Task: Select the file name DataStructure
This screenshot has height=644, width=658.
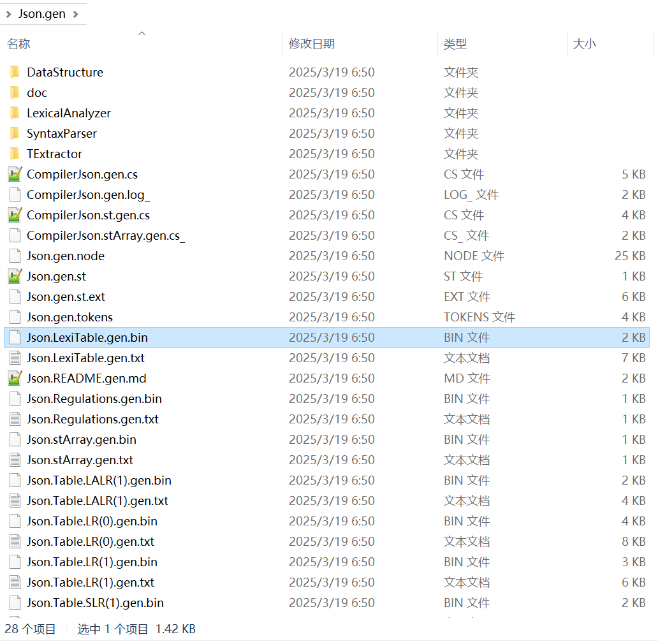Action: tap(65, 72)
